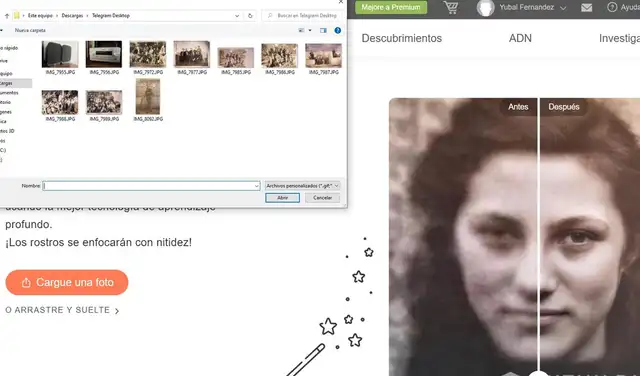Open the Descubrimientos menu
Image resolution: width=640 pixels, height=376 pixels.
pos(402,38)
